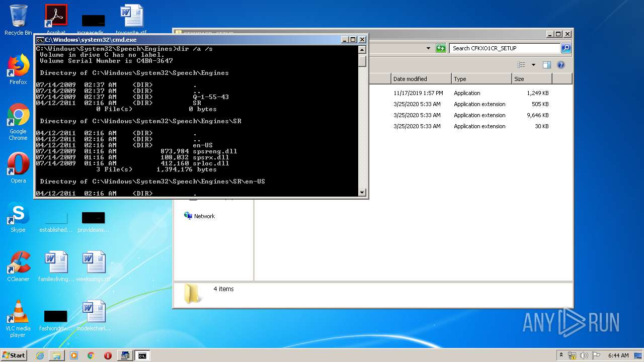Image resolution: width=644 pixels, height=362 pixels.
Task: Open the Firefox desktop shortcut
Action: [x=18, y=70]
